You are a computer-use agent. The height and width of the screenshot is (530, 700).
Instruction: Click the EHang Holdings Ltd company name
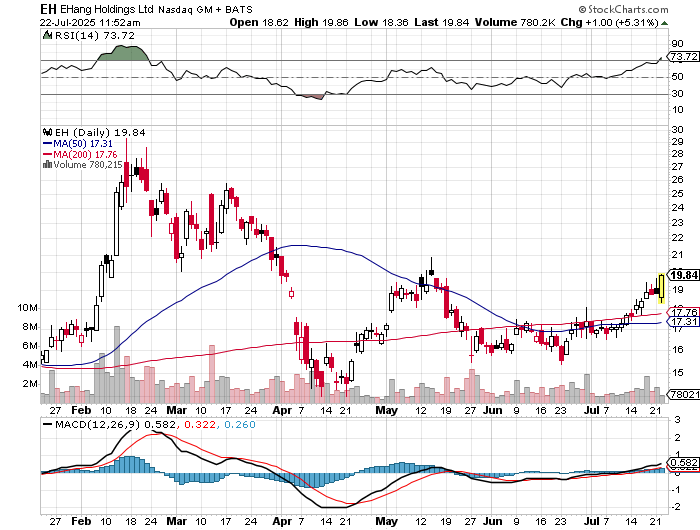click(x=107, y=9)
